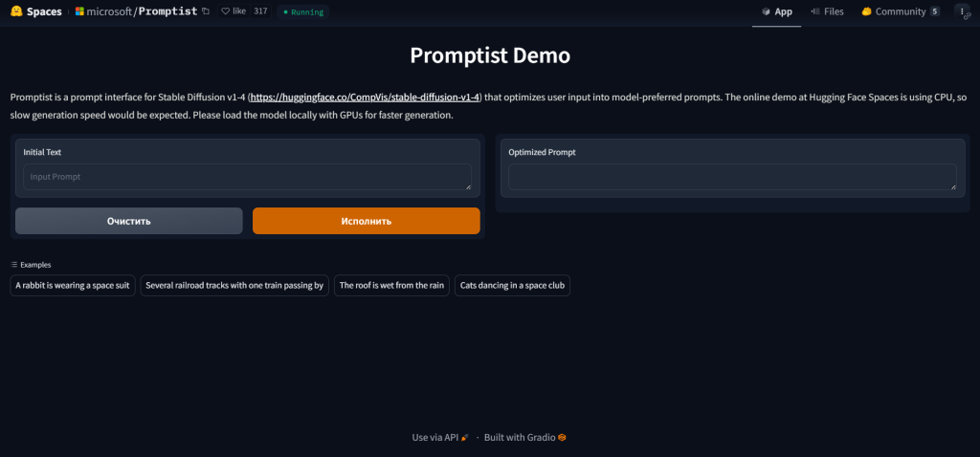980x457 pixels.
Task: Click the rocket icon beside Use via API
Action: [x=464, y=438]
